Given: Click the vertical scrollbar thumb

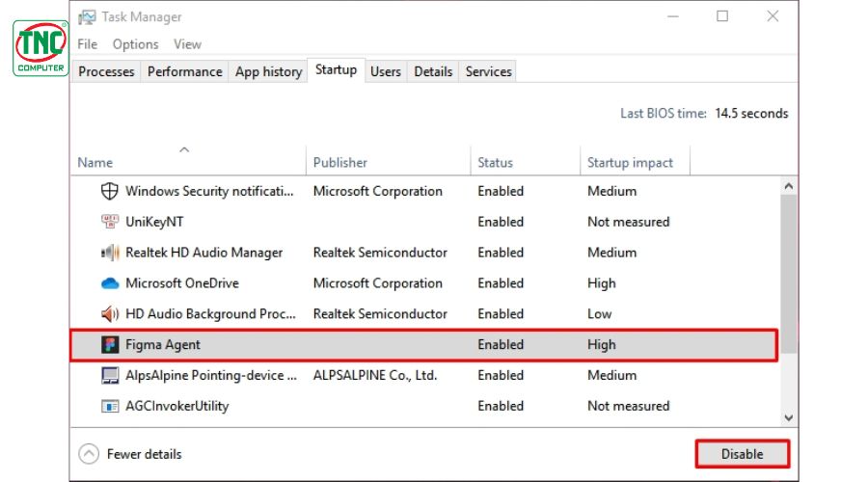Looking at the screenshot, I should coord(789,274).
